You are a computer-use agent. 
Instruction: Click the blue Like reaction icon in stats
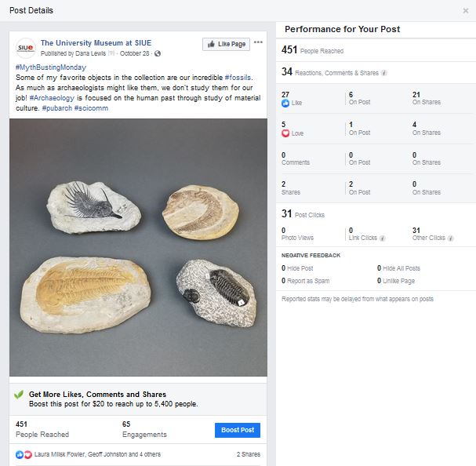(x=285, y=103)
